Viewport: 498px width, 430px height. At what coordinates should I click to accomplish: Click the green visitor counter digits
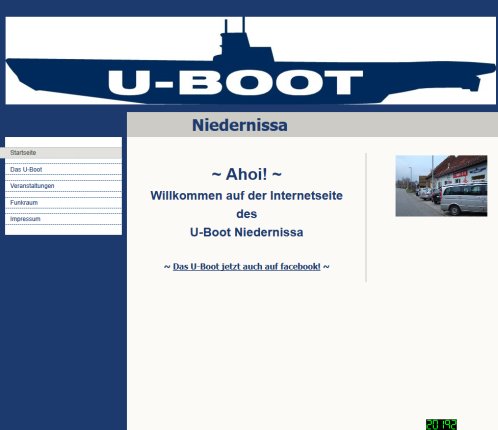(x=441, y=424)
